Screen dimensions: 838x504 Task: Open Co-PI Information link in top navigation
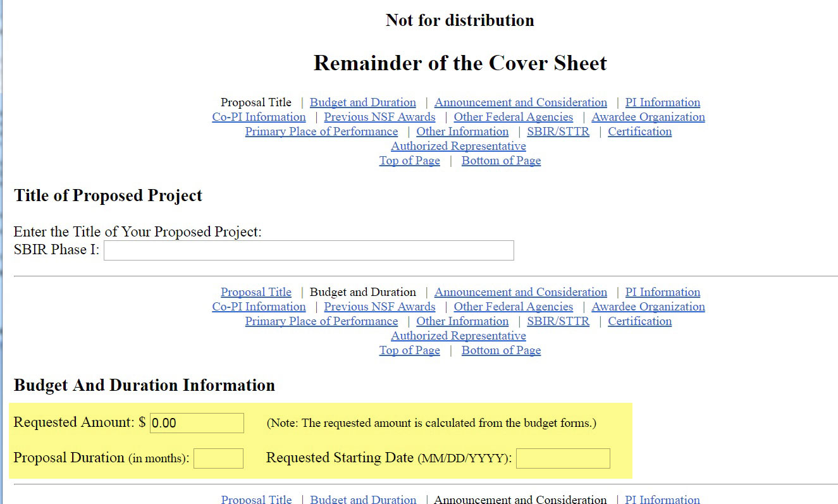[259, 117]
